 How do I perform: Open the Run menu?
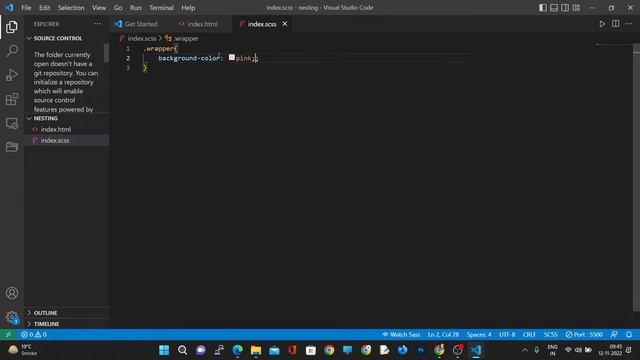(136, 7)
